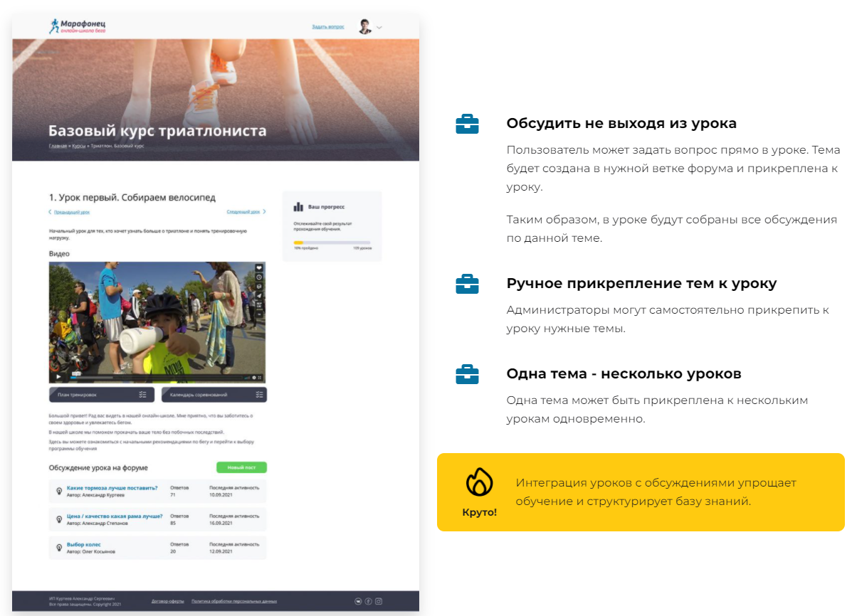This screenshot has height=616, width=857.
Task: Enter video fullscreen mode
Action: click(x=261, y=377)
